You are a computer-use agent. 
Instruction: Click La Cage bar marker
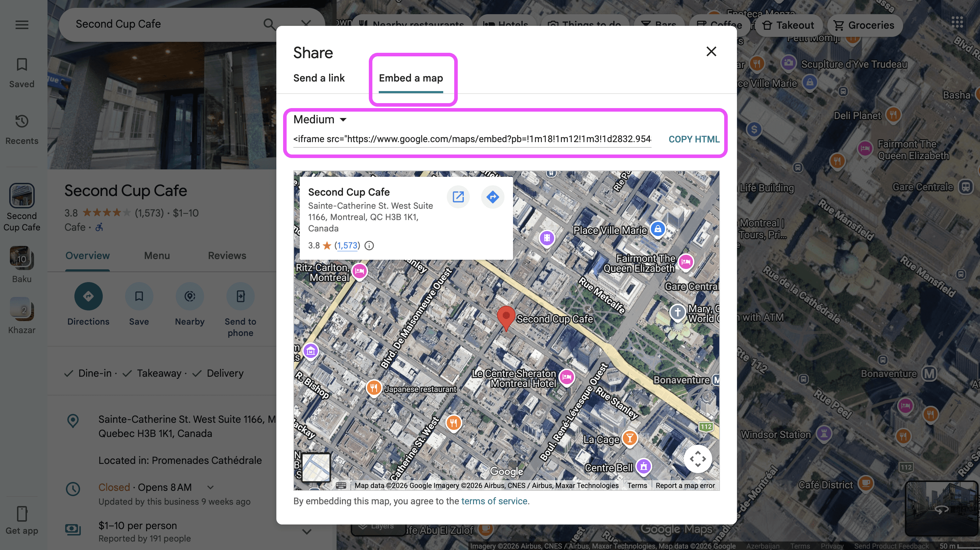click(x=630, y=438)
